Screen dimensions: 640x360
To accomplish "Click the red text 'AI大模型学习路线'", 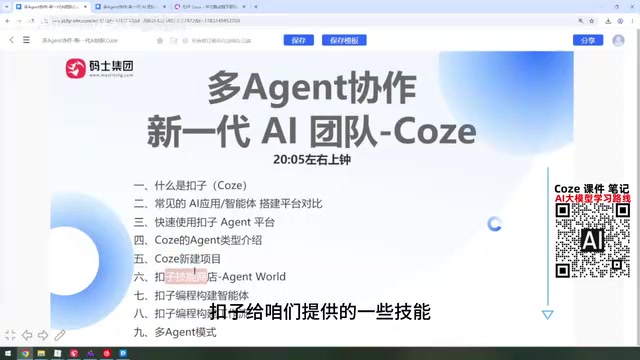I will 593,199.
